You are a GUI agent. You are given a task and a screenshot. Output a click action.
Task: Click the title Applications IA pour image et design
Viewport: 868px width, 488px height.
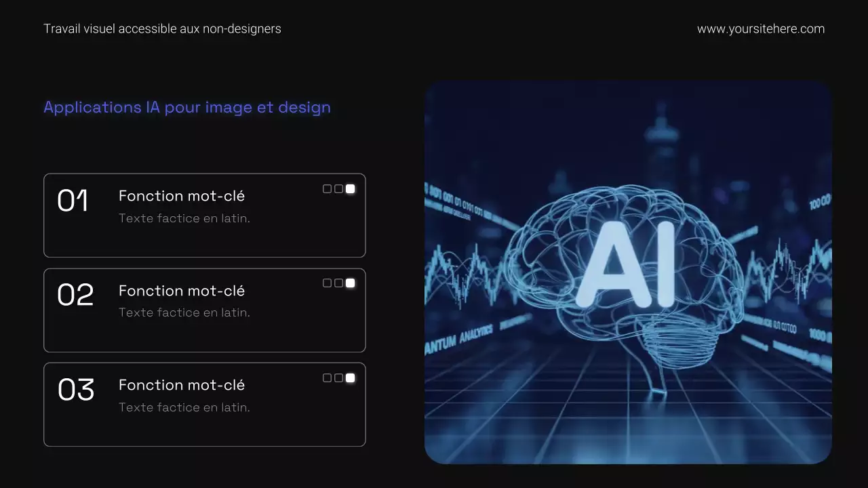pyautogui.click(x=187, y=107)
